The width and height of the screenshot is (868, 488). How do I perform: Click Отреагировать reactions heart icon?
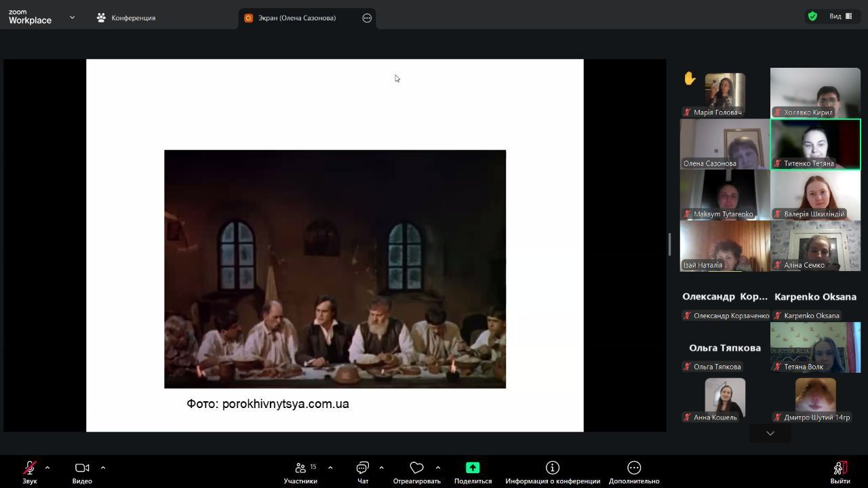pyautogui.click(x=416, y=471)
